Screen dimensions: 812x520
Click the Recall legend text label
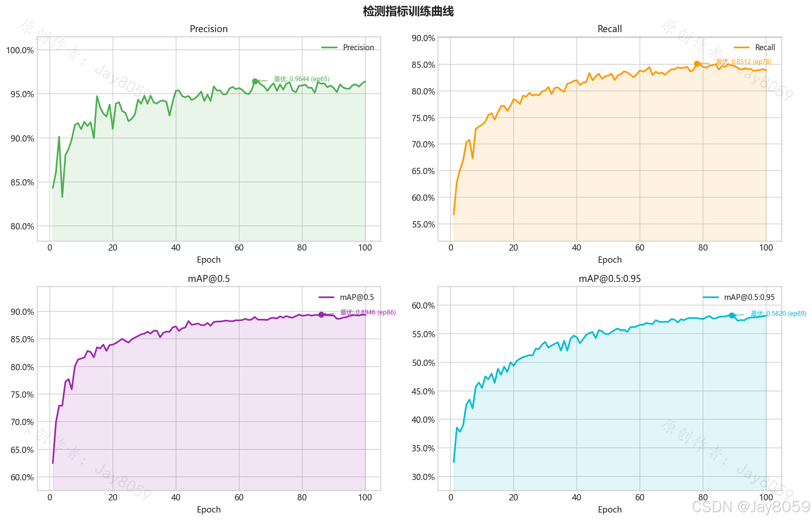(x=765, y=47)
